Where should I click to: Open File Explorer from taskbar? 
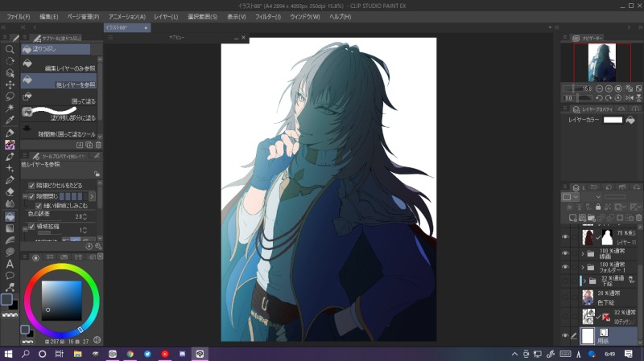click(77, 354)
